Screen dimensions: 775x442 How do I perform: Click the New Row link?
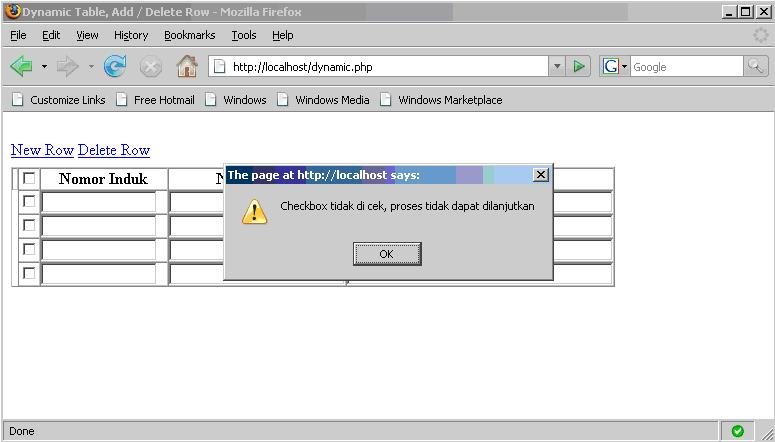point(43,150)
